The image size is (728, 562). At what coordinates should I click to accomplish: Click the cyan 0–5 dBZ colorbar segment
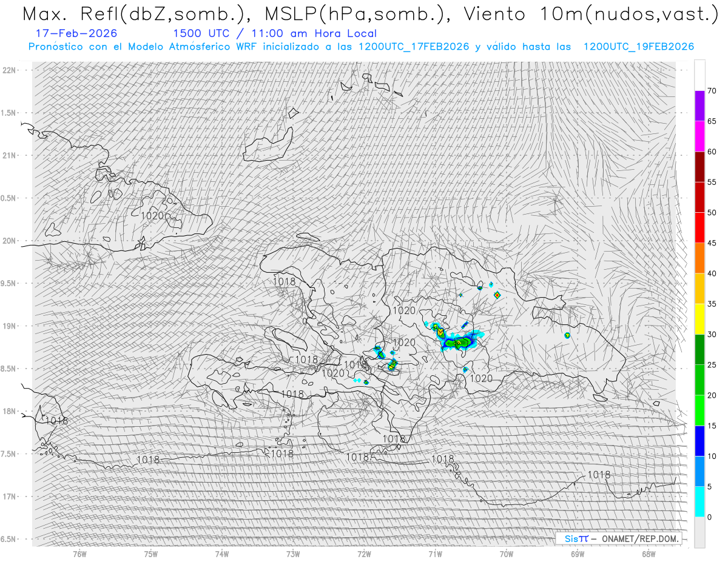point(699,501)
